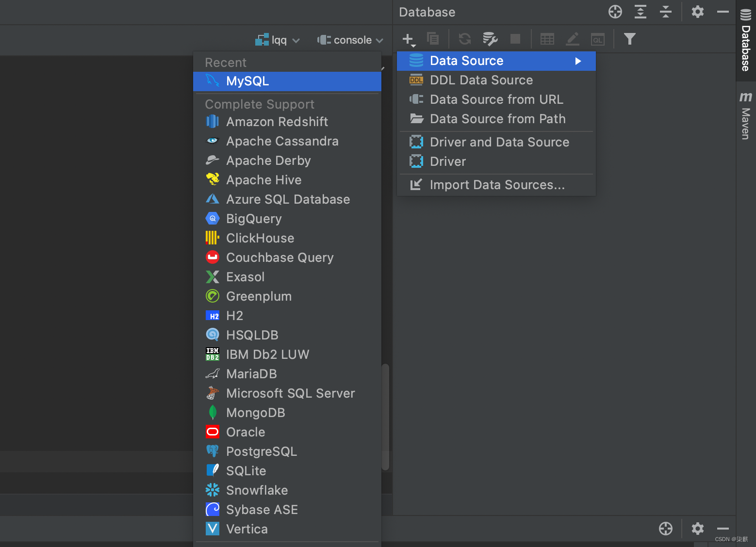
Task: Select Azure SQL Database
Action: tap(287, 199)
